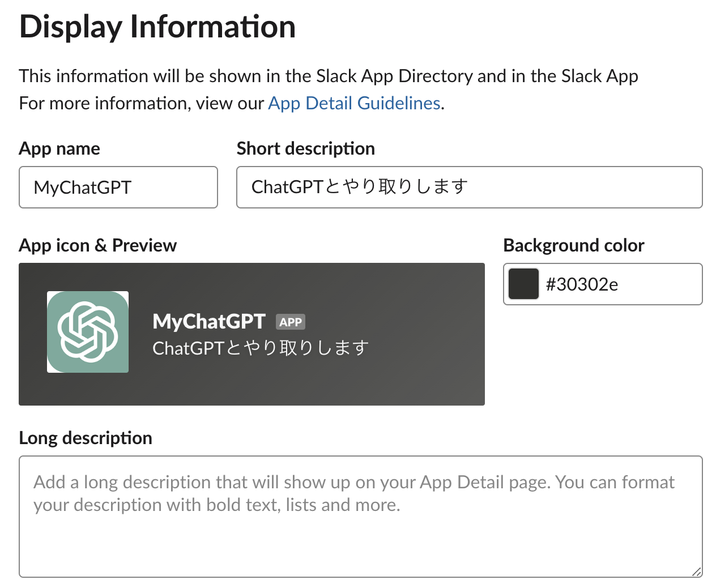Click the preview description 'ChatGPTとやり取りします'
The image size is (716, 588).
pos(261,348)
